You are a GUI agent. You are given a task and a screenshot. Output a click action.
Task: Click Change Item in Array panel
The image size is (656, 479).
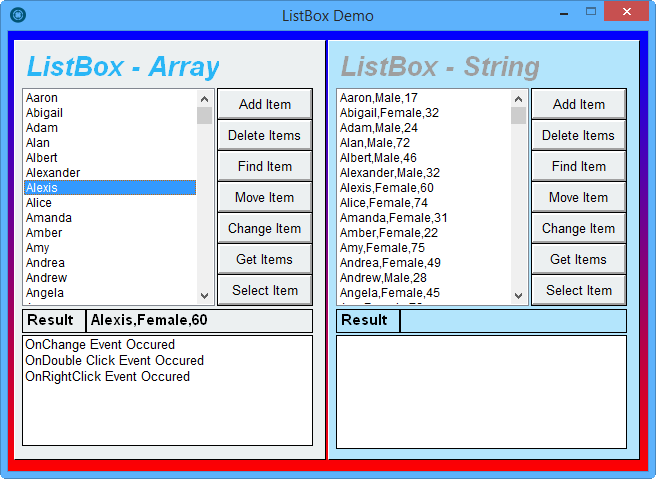265,228
